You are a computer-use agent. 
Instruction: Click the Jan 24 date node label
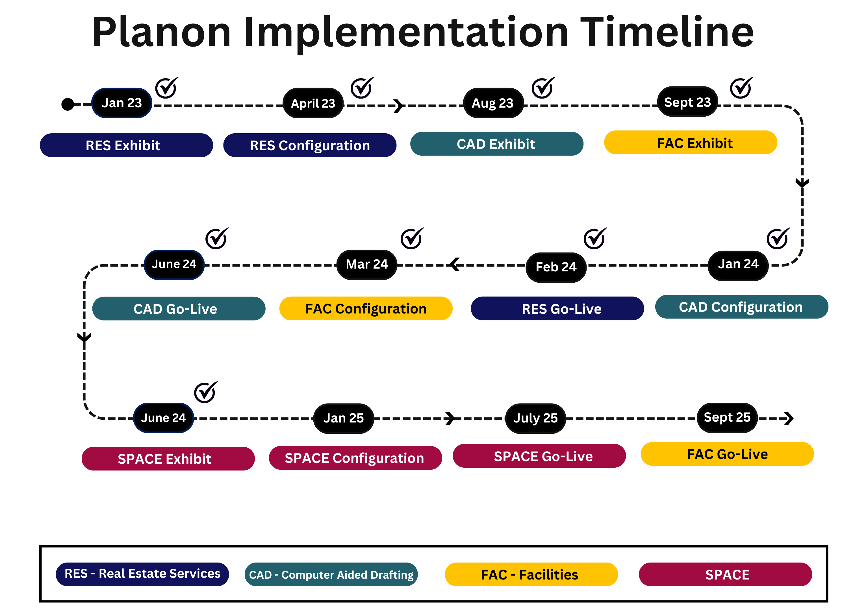pyautogui.click(x=731, y=263)
